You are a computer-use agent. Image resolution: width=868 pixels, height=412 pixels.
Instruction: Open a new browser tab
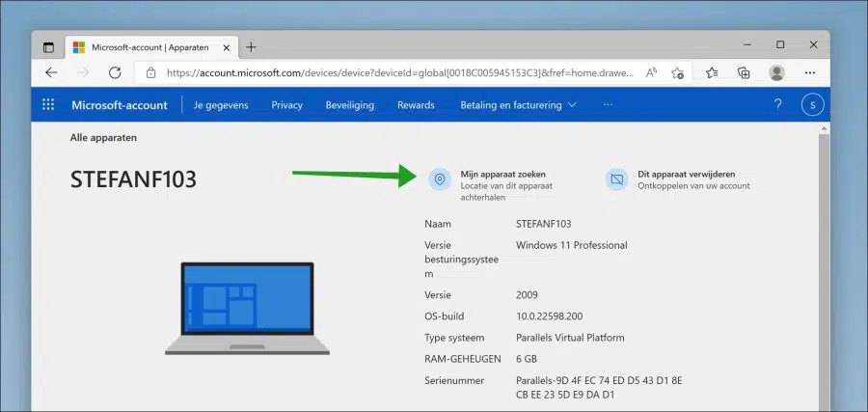click(251, 47)
